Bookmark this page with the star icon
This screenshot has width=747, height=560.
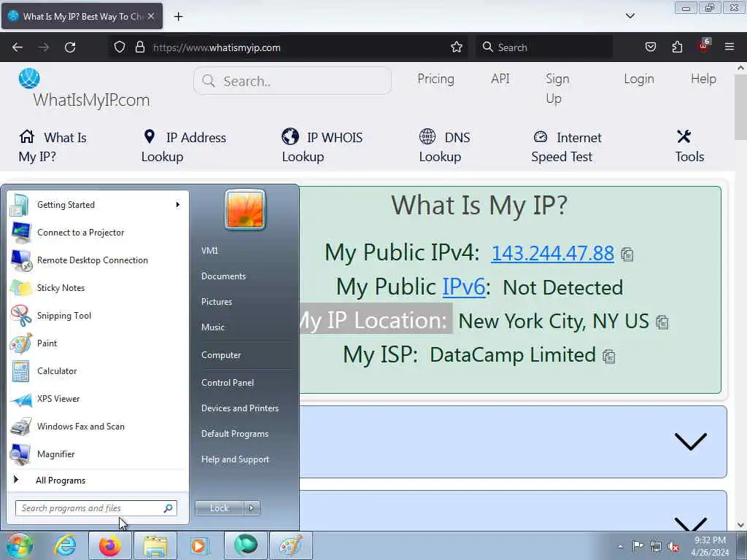pyautogui.click(x=457, y=47)
